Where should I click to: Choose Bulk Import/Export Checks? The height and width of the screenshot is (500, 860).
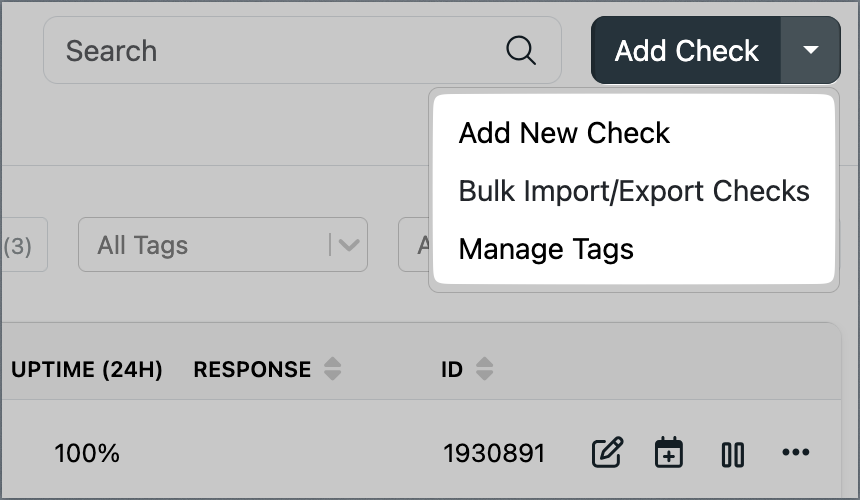634,191
